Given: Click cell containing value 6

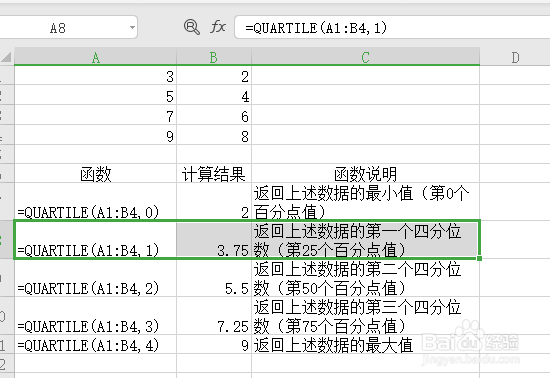Looking at the screenshot, I should point(214,115).
